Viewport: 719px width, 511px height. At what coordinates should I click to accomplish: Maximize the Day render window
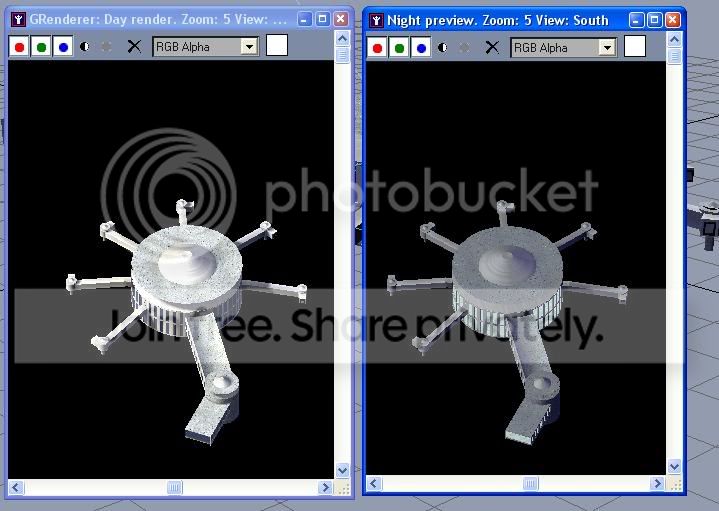(x=322, y=19)
